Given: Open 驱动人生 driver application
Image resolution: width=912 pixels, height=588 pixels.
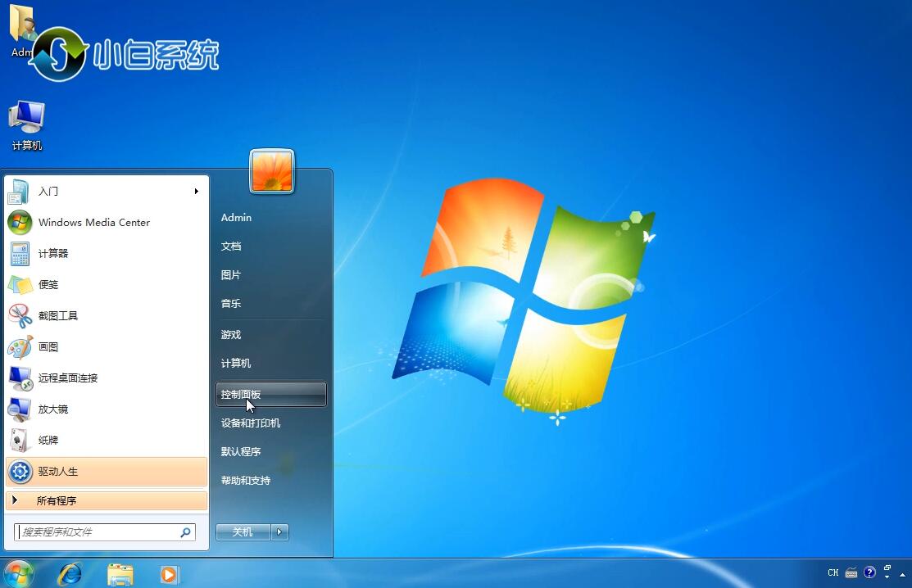Looking at the screenshot, I should click(x=57, y=472).
